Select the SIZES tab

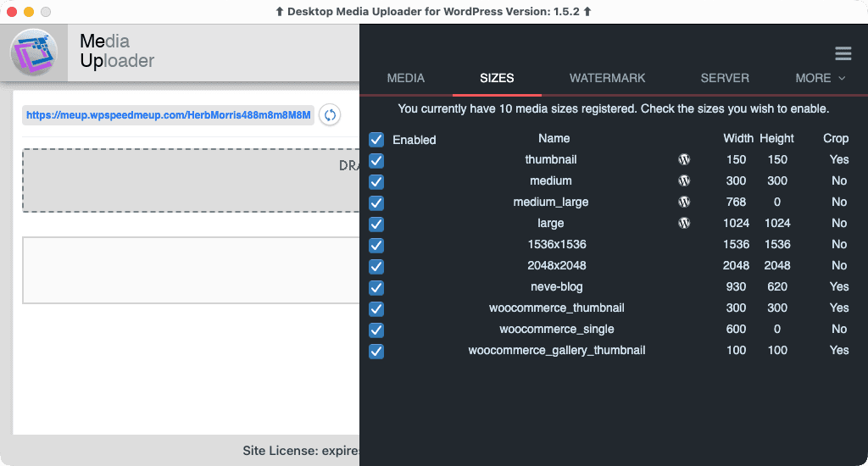(497, 78)
